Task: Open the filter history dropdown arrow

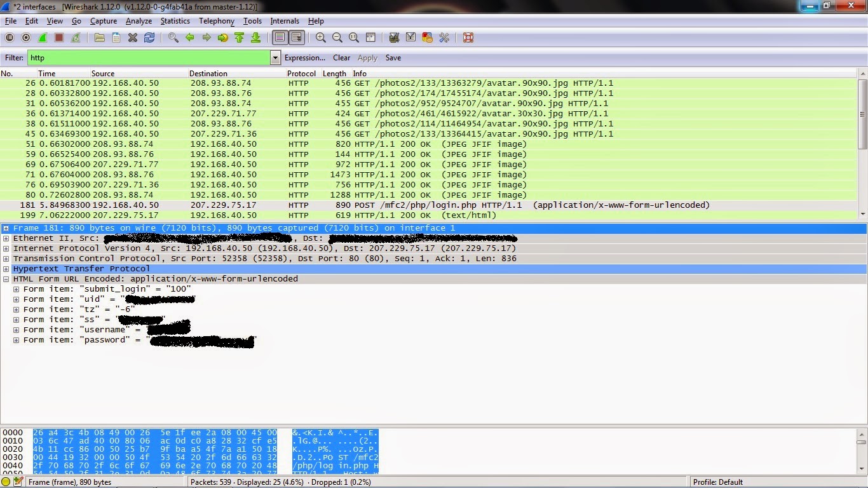Action: 275,58
